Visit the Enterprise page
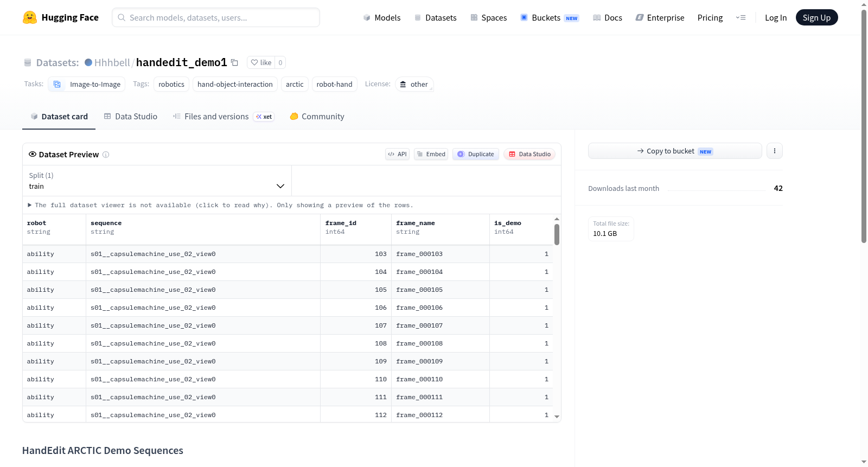 660,17
